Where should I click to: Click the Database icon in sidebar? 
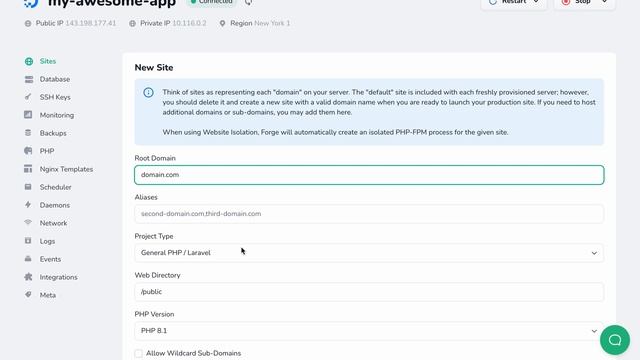(29, 79)
